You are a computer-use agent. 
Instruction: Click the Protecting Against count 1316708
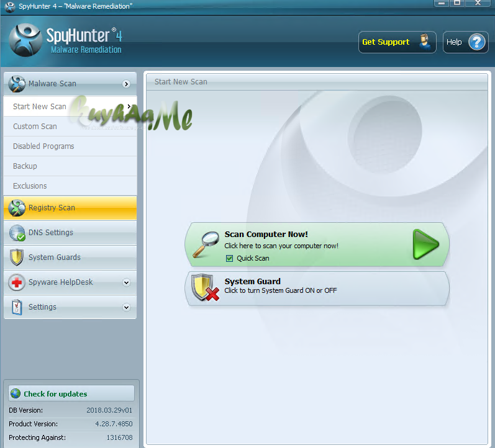tap(119, 437)
